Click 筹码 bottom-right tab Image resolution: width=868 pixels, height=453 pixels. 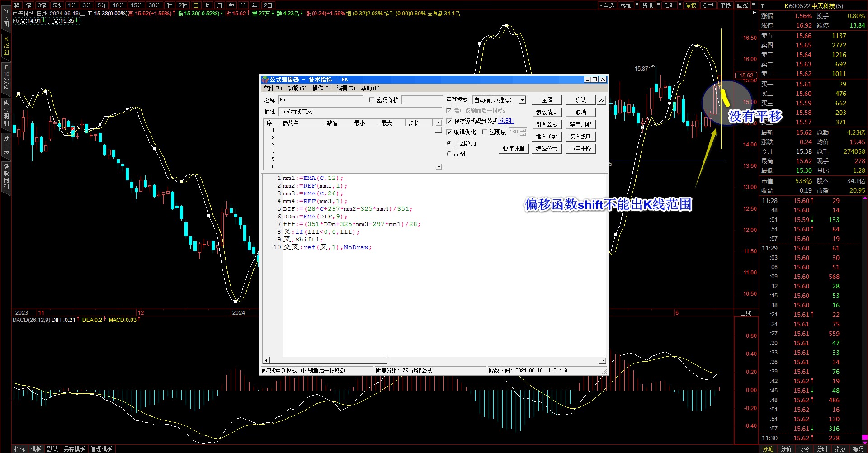click(x=858, y=449)
